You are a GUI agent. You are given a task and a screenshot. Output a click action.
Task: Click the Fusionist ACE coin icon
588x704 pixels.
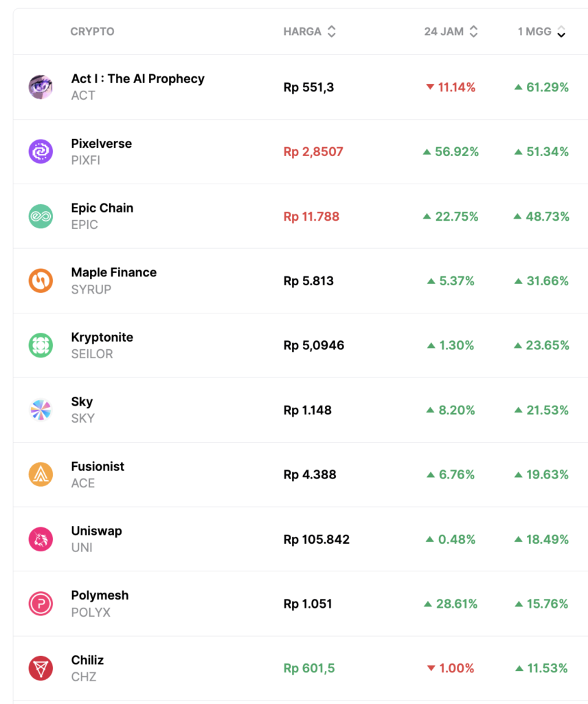[x=41, y=474]
